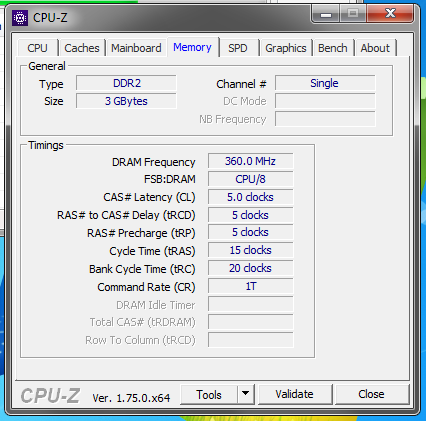This screenshot has width=426, height=421.
Task: Open the Bench tab
Action: pyautogui.click(x=332, y=48)
